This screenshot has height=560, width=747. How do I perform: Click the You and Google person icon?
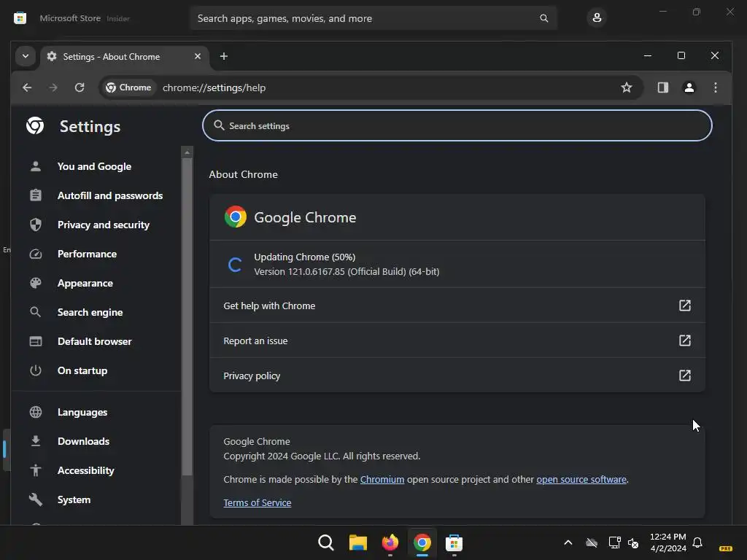pos(36,167)
